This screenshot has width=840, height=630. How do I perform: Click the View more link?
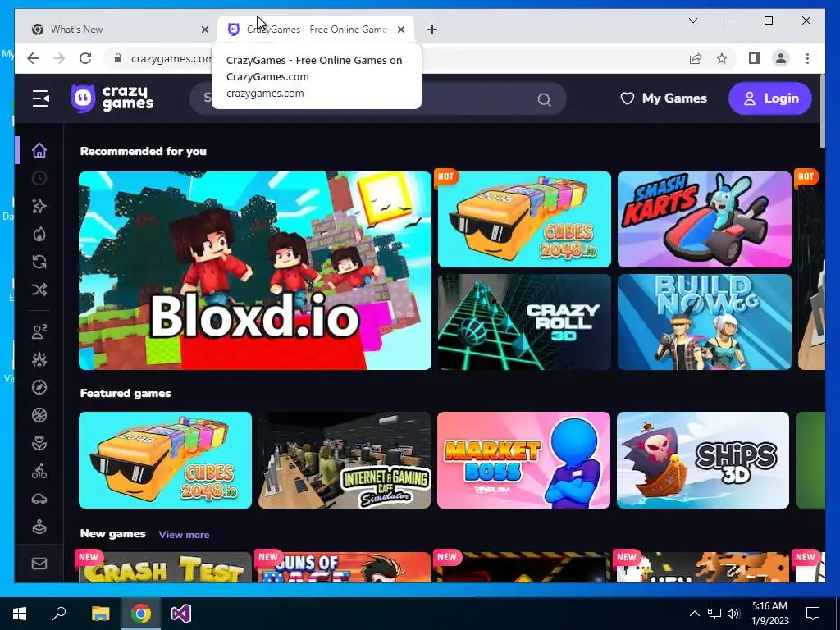tap(184, 535)
